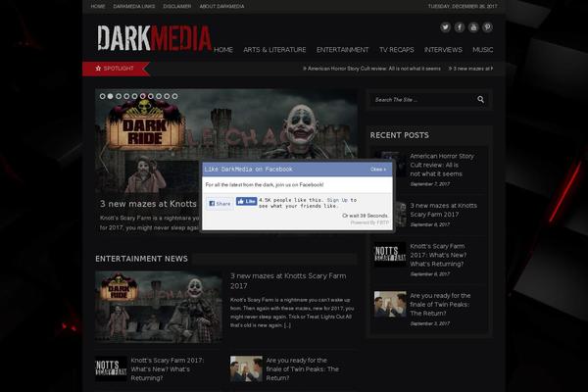The image size is (588, 392).
Task: Click the September 7, 2017 post date
Action: (430, 184)
